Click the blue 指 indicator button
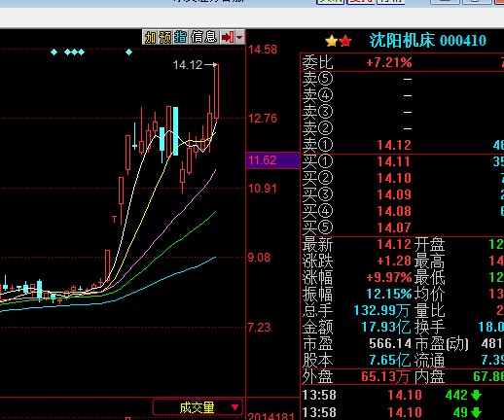Viewport: 504px width, 420px height. tap(180, 37)
